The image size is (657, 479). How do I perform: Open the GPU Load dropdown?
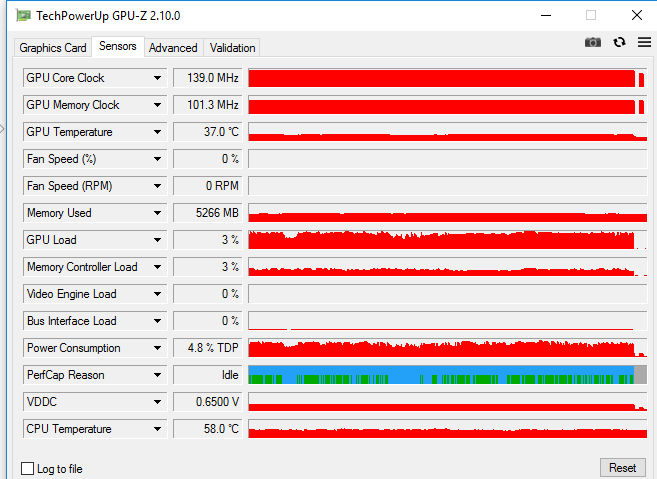click(x=95, y=240)
